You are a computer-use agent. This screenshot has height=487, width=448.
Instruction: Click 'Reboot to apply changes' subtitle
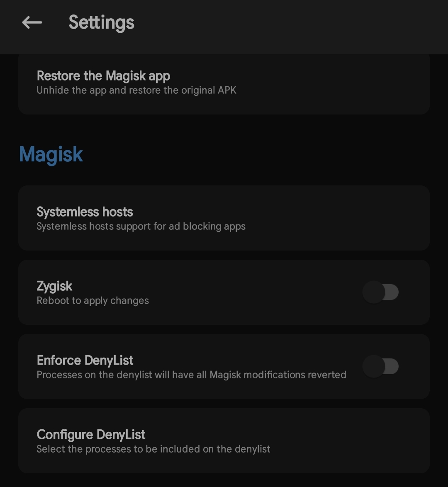coord(93,301)
